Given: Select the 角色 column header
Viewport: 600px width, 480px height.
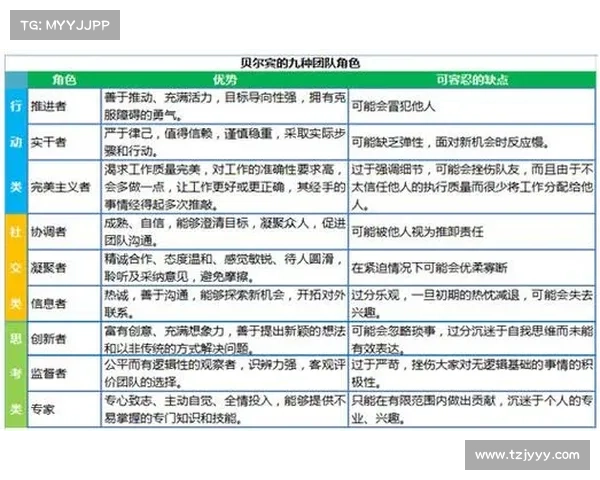Looking at the screenshot, I should pyautogui.click(x=64, y=80).
